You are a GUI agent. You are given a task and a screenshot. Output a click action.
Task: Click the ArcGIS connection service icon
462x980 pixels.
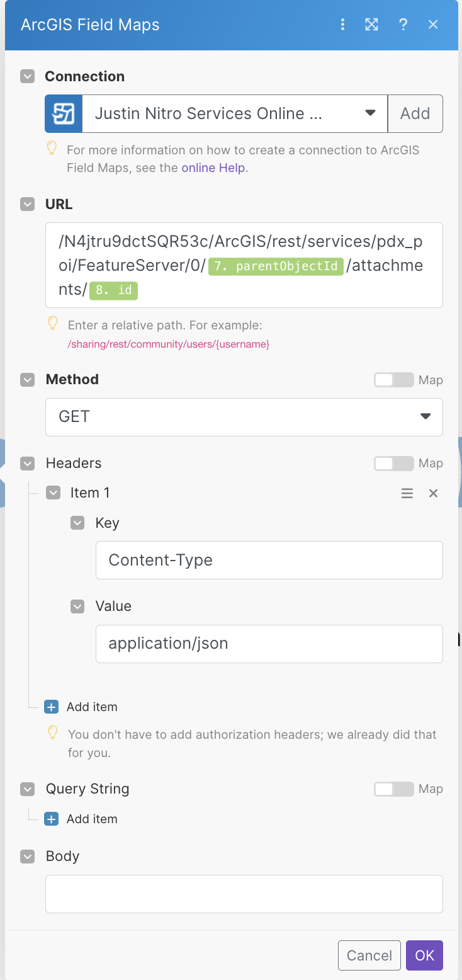tap(63, 113)
